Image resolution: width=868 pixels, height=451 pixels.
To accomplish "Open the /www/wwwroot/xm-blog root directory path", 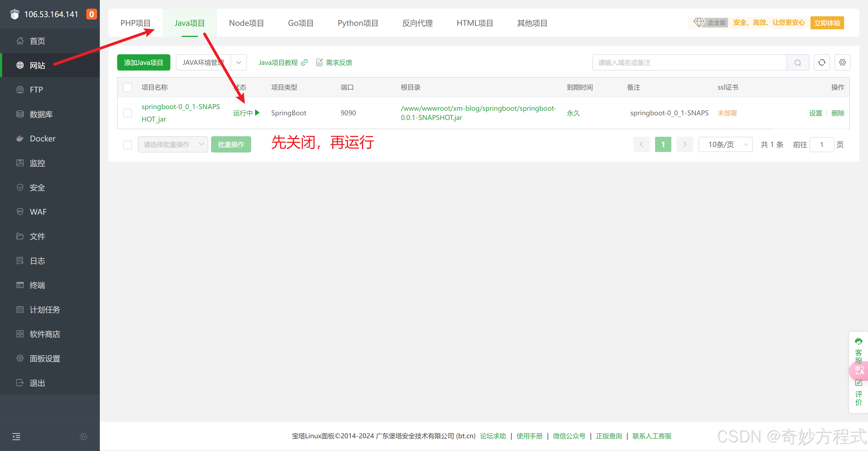I will coord(478,113).
